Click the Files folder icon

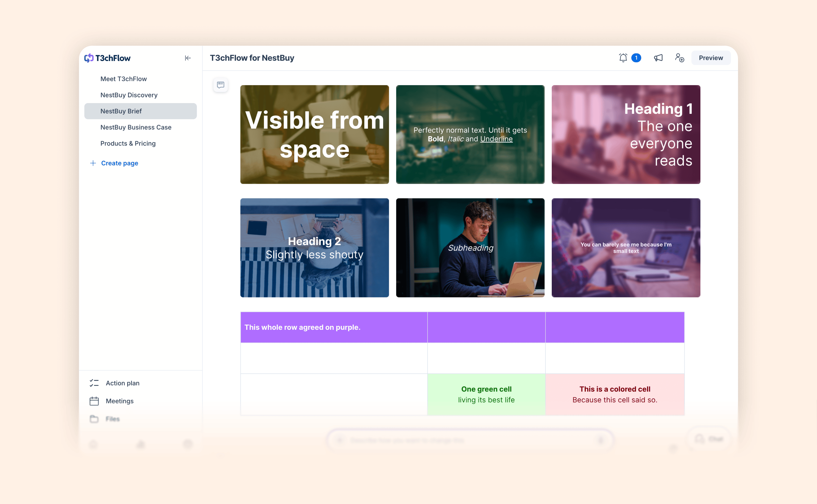94,419
